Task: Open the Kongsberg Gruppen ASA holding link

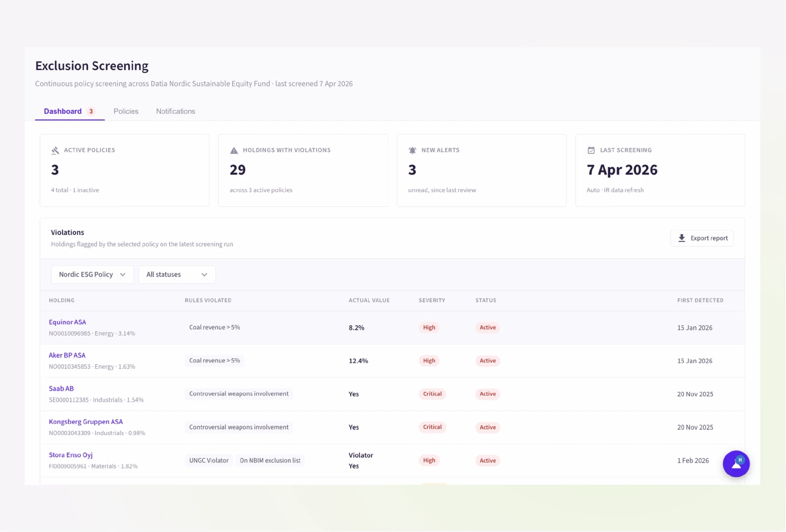Action: click(86, 421)
